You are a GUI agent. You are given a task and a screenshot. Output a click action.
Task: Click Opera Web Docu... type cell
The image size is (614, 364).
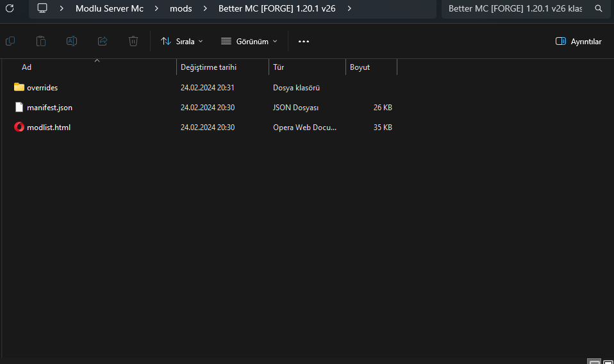pyautogui.click(x=304, y=127)
